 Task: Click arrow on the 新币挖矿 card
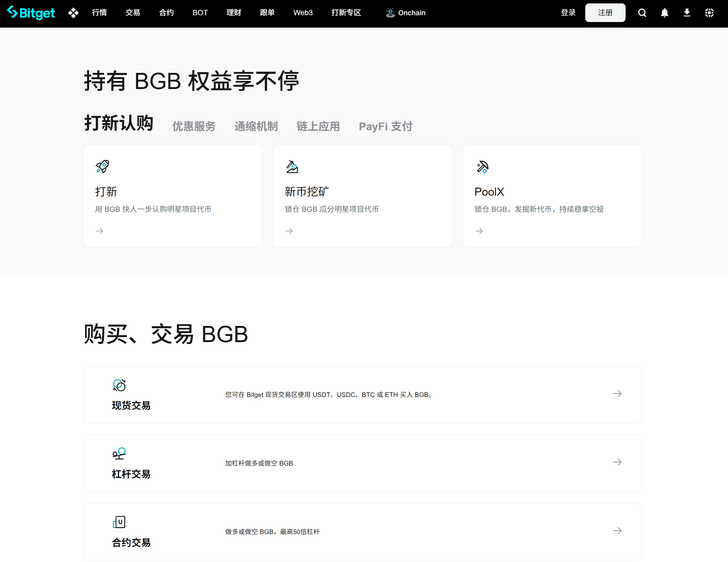(289, 231)
